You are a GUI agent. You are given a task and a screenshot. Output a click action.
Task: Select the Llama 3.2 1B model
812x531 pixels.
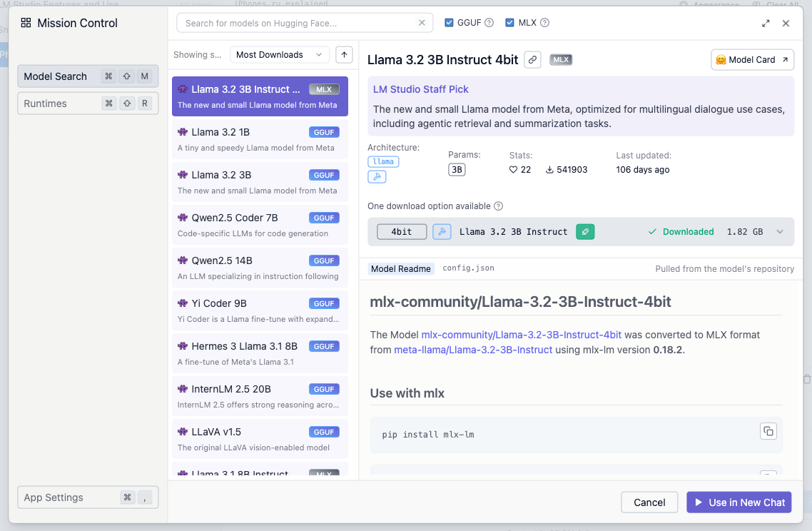(x=260, y=139)
